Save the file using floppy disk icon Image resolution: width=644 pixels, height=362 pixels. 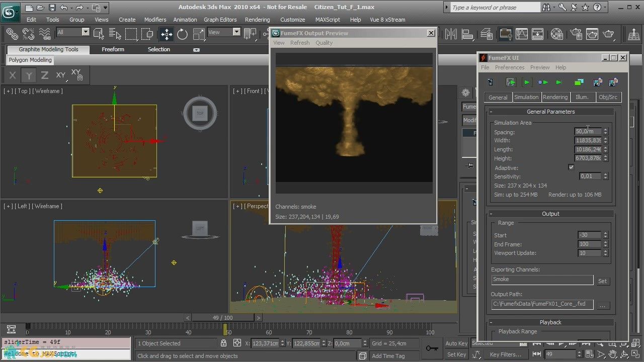(52, 8)
